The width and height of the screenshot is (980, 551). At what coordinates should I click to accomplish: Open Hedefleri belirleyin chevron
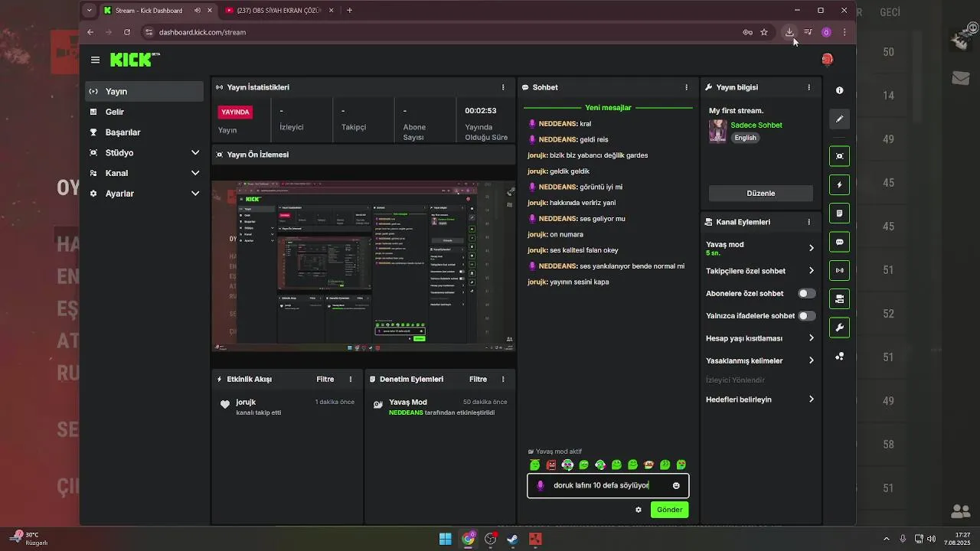click(x=812, y=399)
